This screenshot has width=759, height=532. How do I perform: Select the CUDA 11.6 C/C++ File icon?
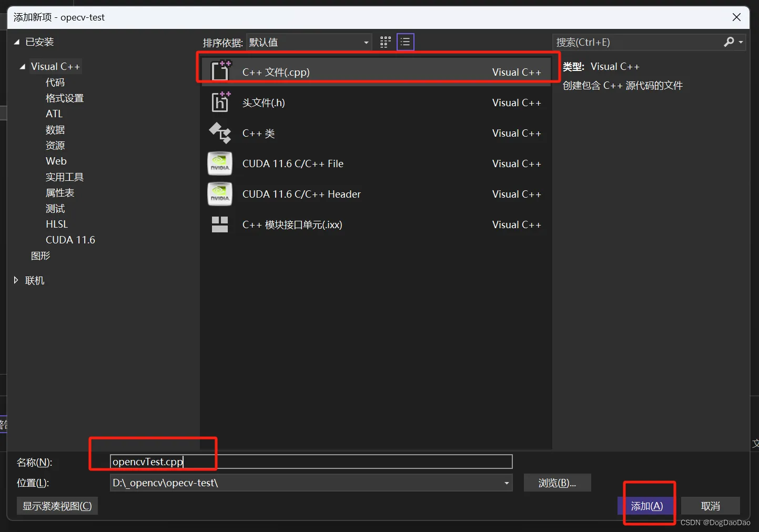(220, 163)
